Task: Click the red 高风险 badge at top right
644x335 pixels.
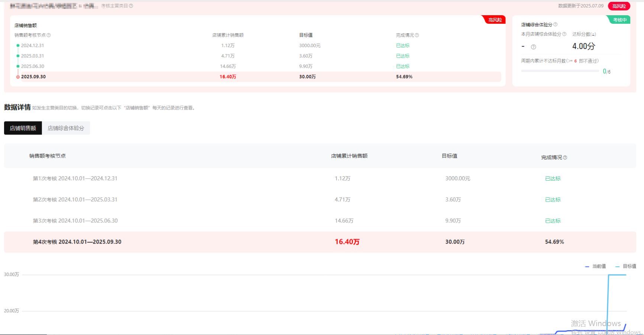Action: 619,6
